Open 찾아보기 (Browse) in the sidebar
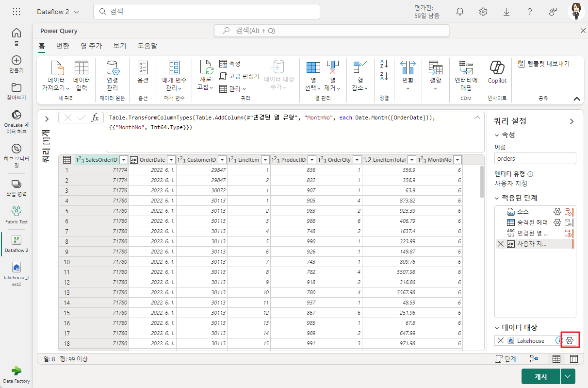The width and height of the screenshot is (588, 388). (x=16, y=91)
